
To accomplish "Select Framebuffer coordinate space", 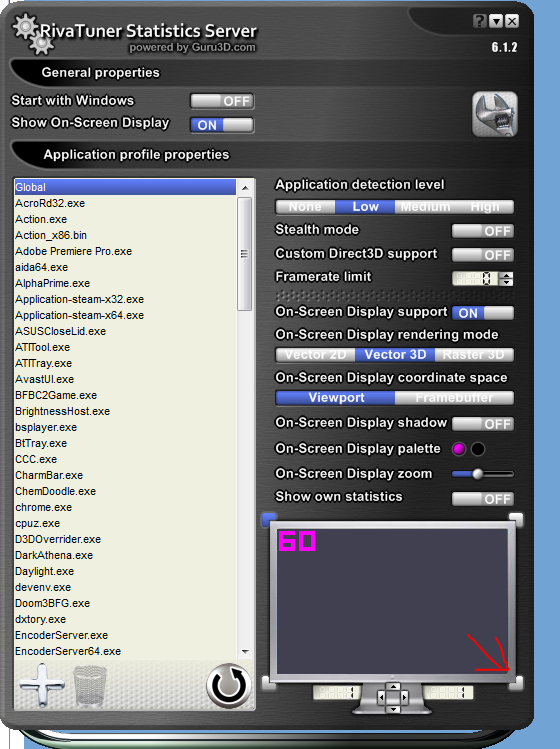I will tap(454, 398).
